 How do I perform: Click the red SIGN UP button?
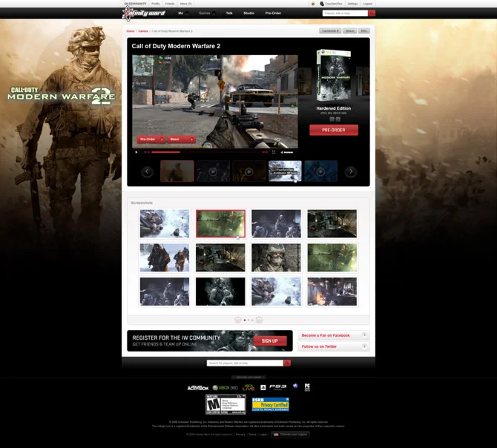pyautogui.click(x=270, y=341)
